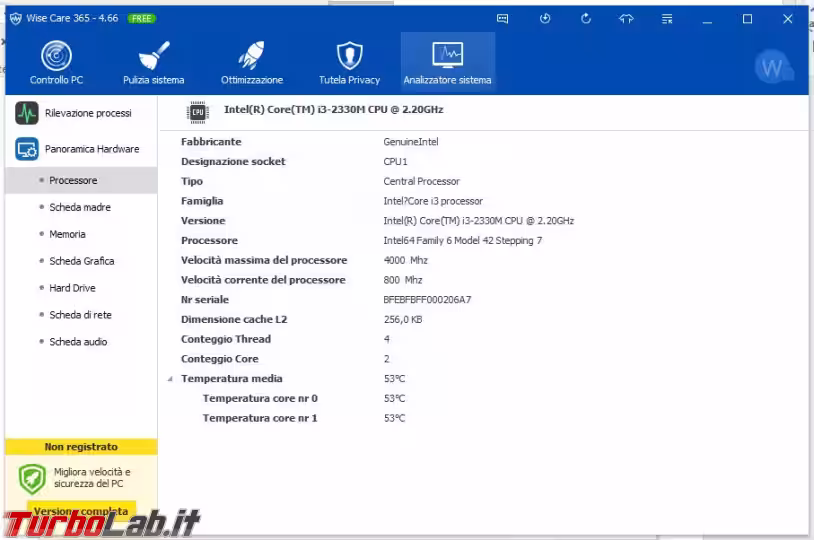Click the refresh arrow icon in title bar
The width and height of the screenshot is (814, 540).
pos(586,19)
